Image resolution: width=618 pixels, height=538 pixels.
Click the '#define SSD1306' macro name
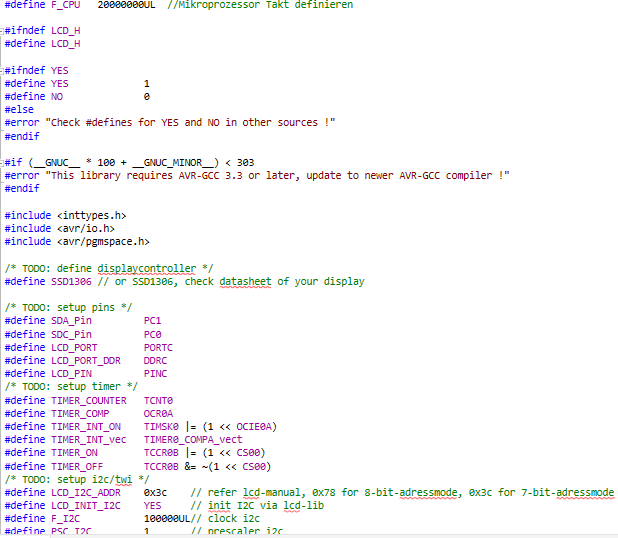pos(71,282)
